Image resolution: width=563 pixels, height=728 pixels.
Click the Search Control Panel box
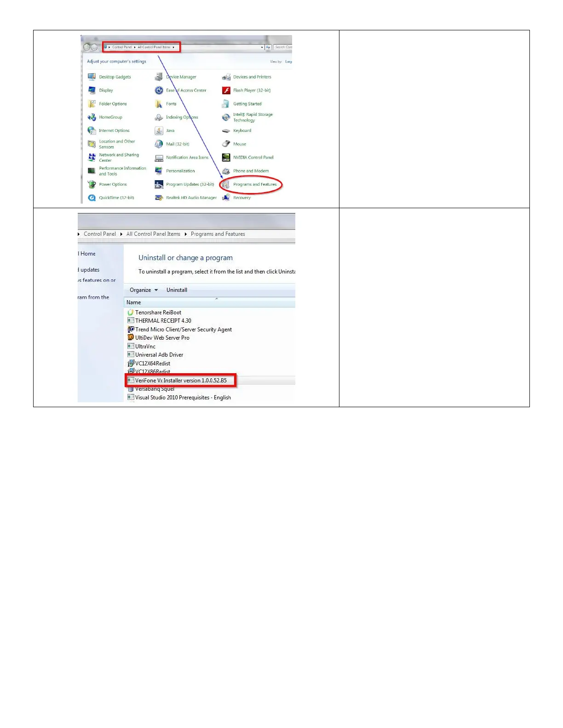(283, 47)
